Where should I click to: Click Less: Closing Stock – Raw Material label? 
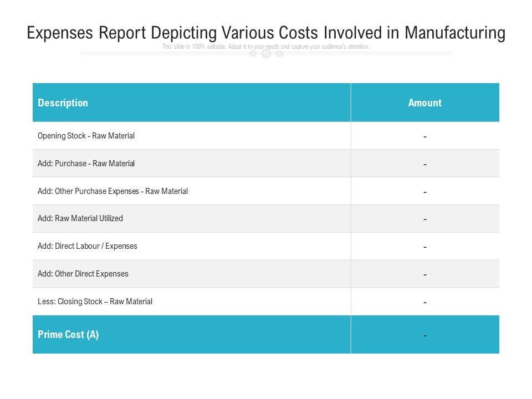[x=95, y=301]
